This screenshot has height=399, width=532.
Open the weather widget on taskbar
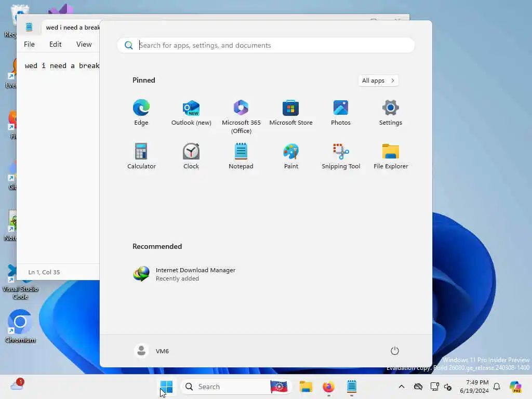[x=17, y=385]
